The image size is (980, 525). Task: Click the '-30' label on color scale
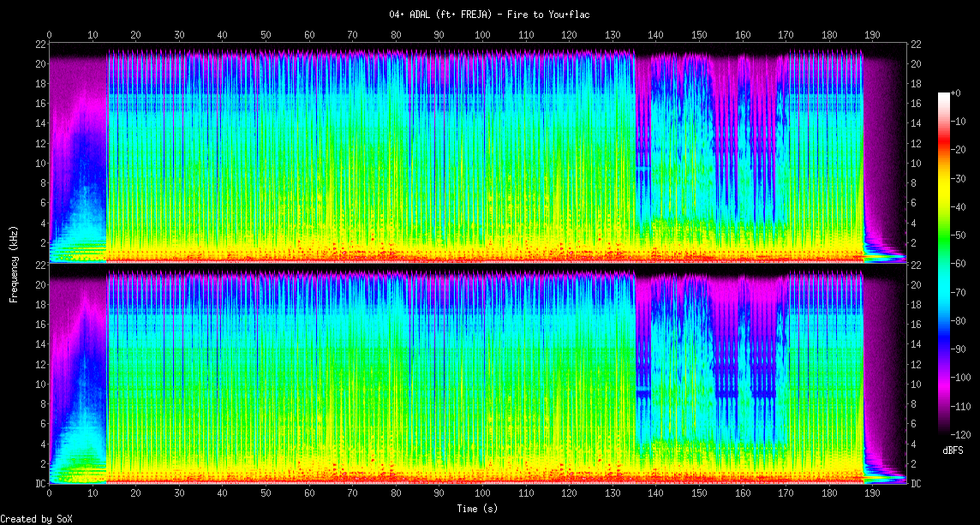coord(959,178)
